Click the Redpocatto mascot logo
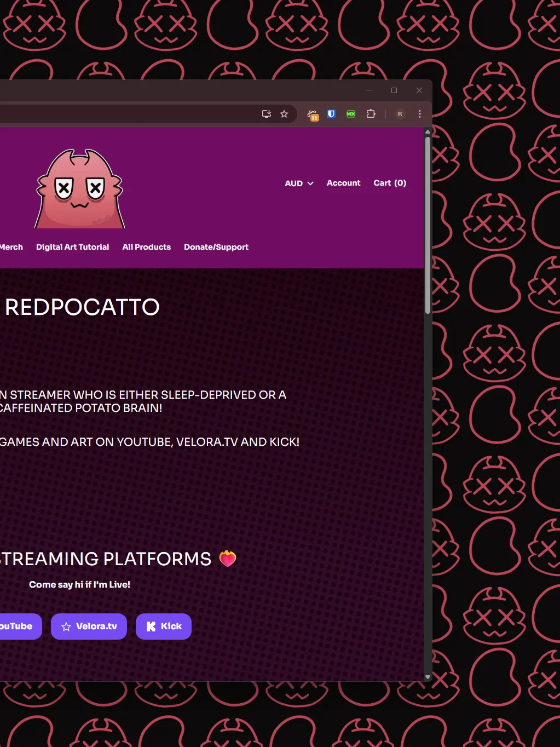Screen dimensions: 560x747 point(80,188)
